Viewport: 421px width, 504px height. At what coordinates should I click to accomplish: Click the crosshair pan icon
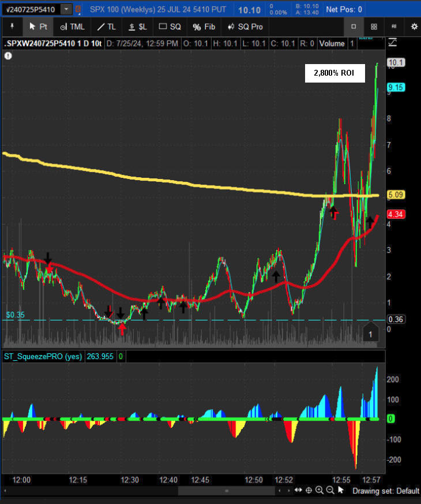309,490
